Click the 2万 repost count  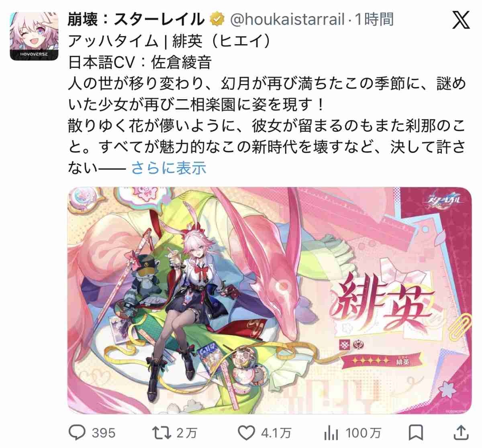(187, 433)
